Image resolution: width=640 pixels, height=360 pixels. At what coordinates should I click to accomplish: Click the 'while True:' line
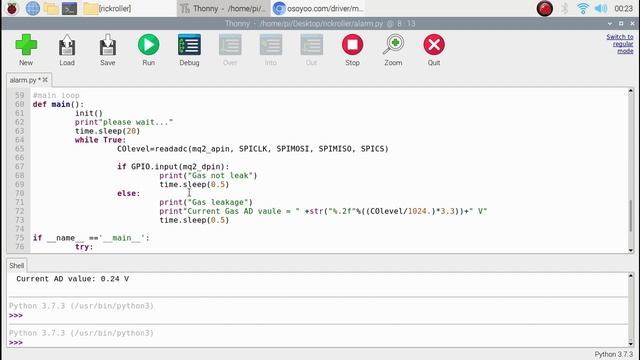[x=100, y=140]
